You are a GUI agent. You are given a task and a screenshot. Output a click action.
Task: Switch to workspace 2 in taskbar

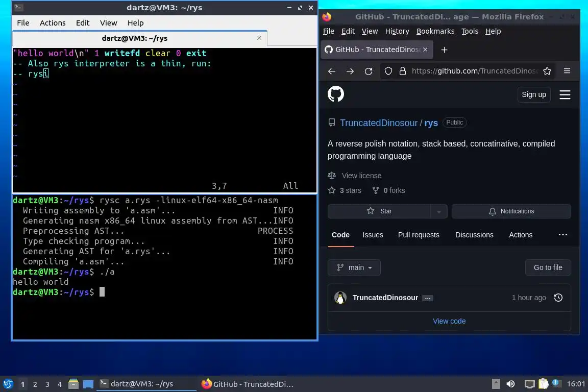pyautogui.click(x=35, y=384)
